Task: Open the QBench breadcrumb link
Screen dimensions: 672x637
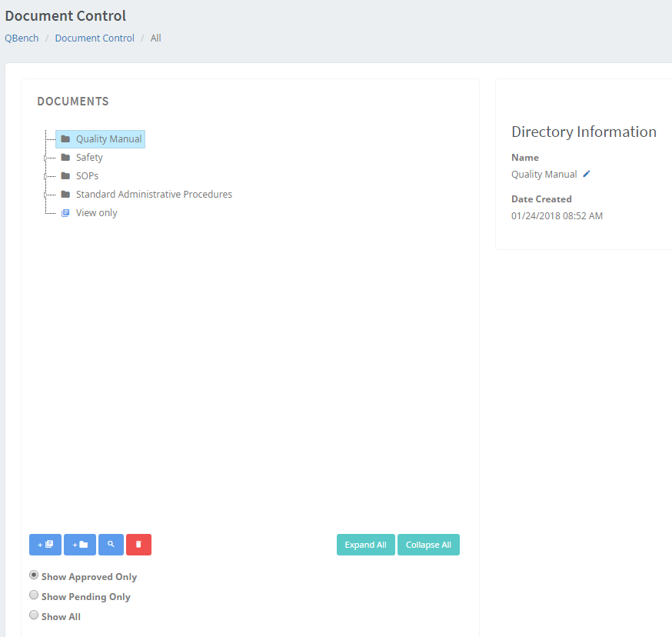Action: 22,38
